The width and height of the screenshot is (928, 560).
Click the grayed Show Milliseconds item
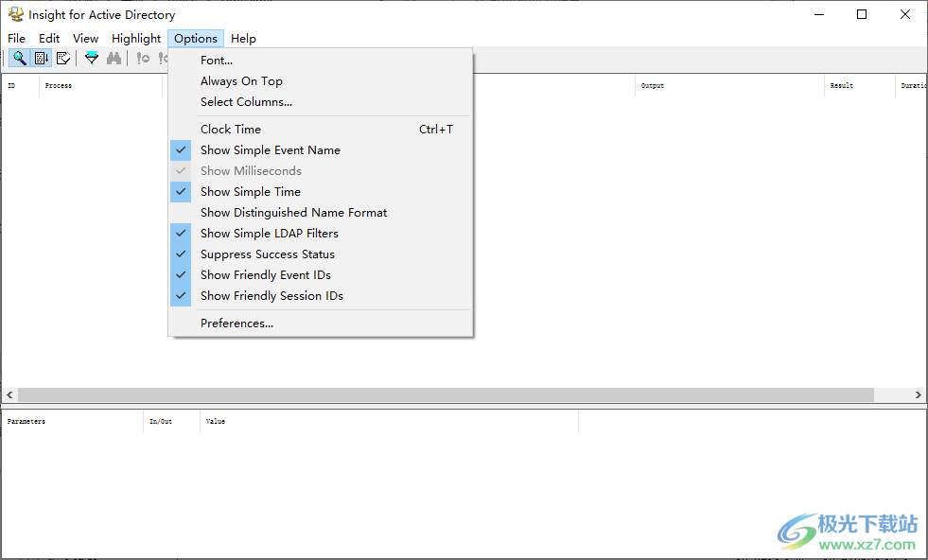(321, 171)
